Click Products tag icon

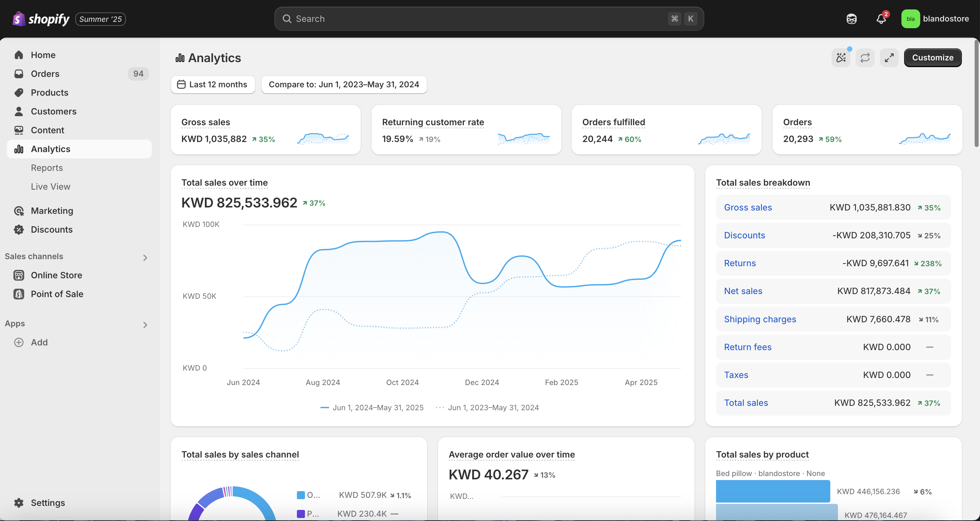click(19, 92)
